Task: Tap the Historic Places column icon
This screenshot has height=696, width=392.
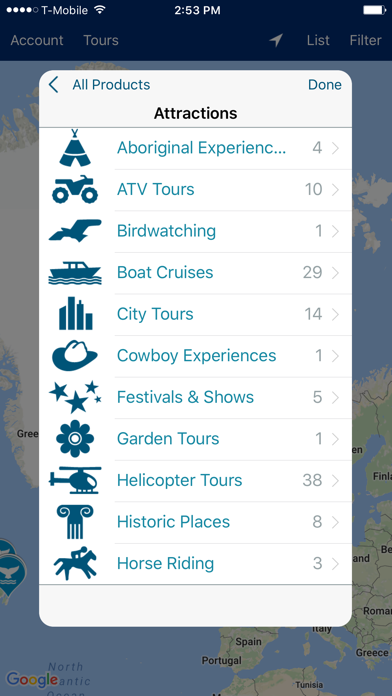Action: pos(75,522)
